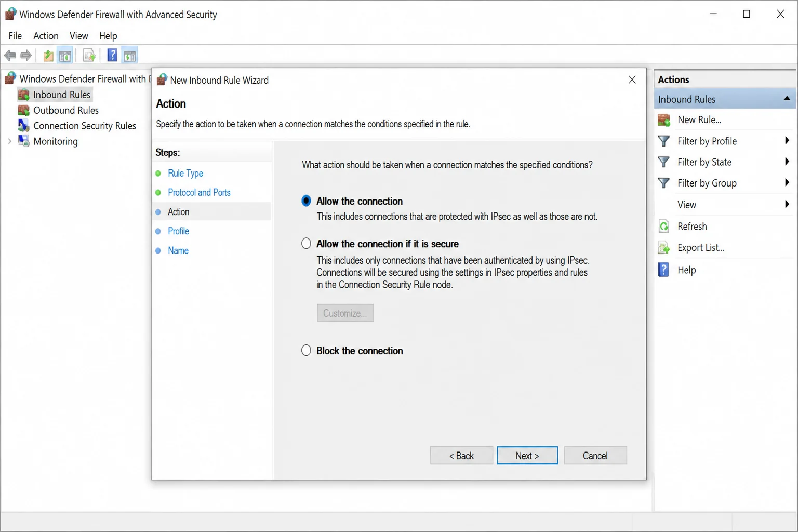Click the Export List toolbar icon
This screenshot has width=798, height=532.
coord(89,56)
